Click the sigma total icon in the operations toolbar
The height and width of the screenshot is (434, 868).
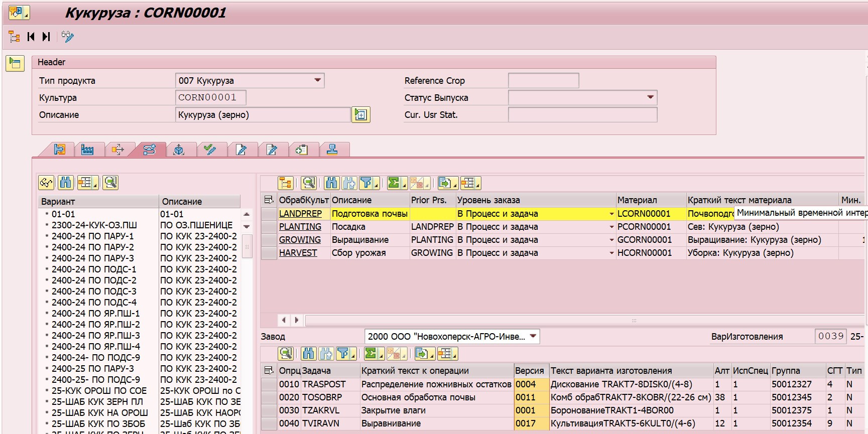coord(374,354)
